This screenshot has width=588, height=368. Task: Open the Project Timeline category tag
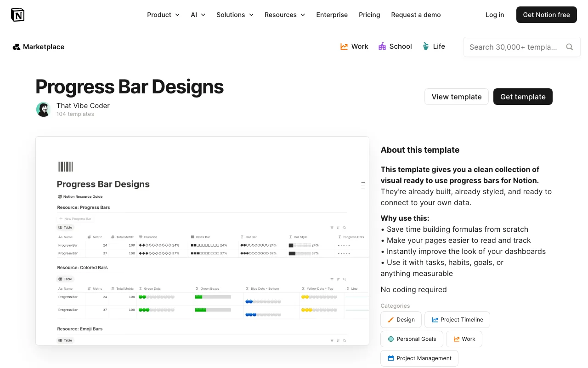coord(457,320)
